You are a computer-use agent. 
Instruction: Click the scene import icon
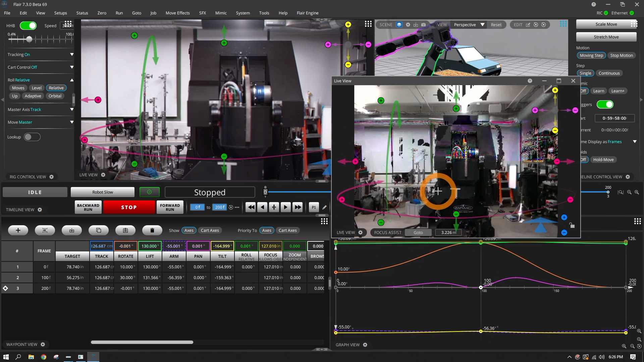(x=416, y=24)
